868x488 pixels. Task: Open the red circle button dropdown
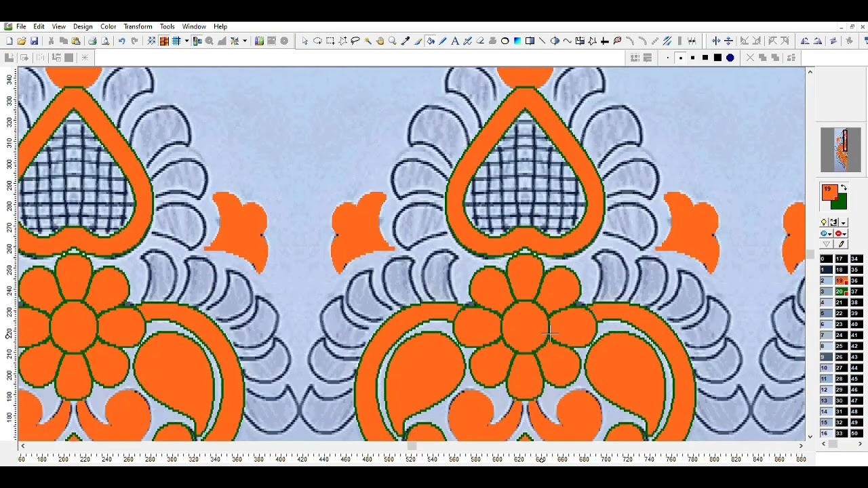pos(841,233)
